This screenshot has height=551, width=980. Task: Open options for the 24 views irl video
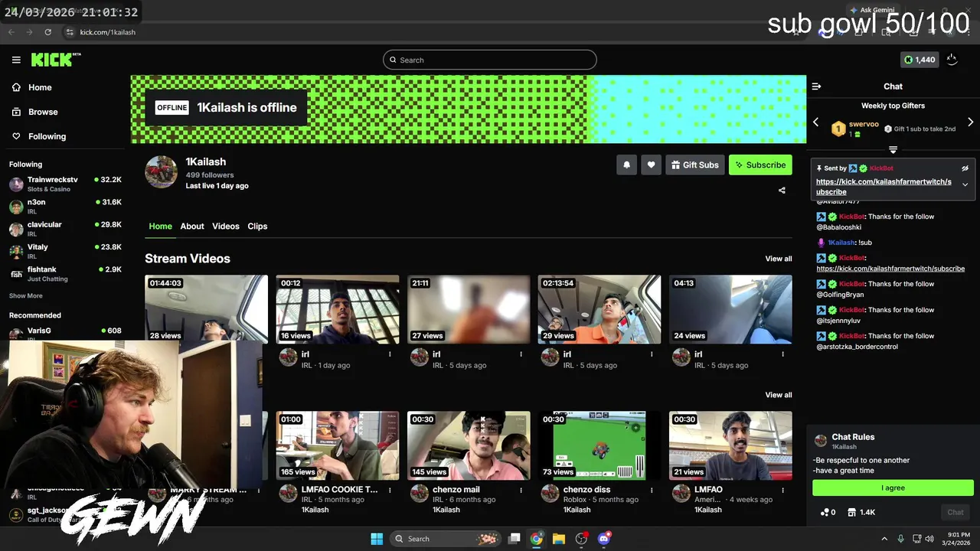click(782, 354)
